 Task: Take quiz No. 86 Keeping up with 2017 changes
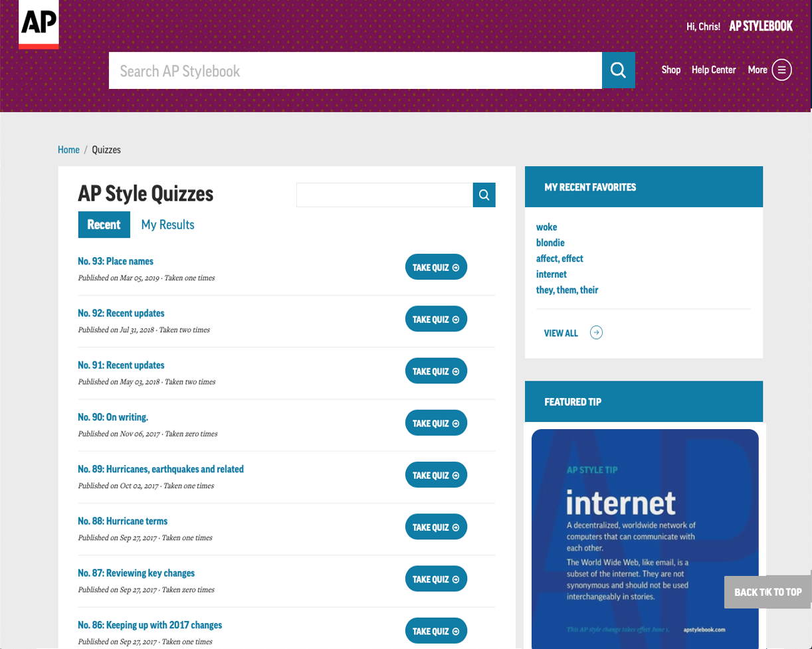click(x=436, y=630)
